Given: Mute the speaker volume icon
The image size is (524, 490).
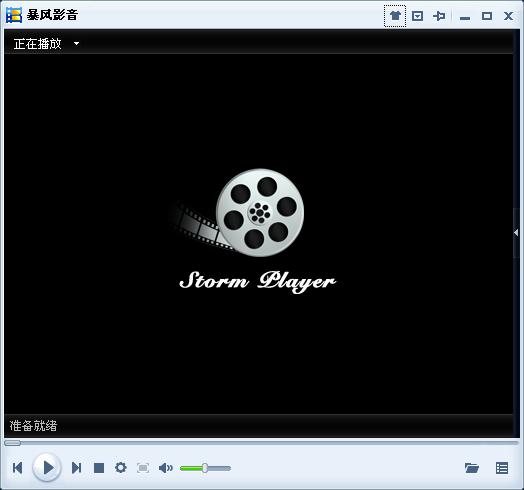Looking at the screenshot, I should click(x=166, y=468).
